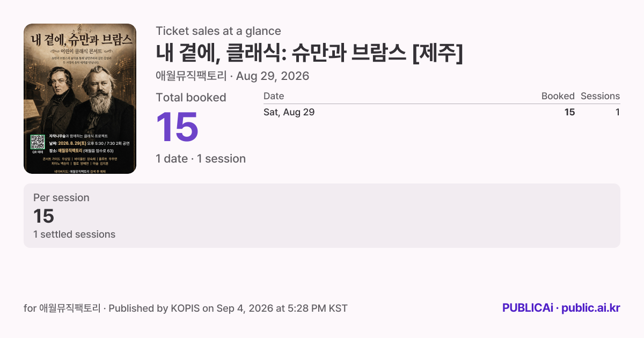The height and width of the screenshot is (338, 644).
Task: Click the 1 settled sessions text
Action: click(x=74, y=234)
